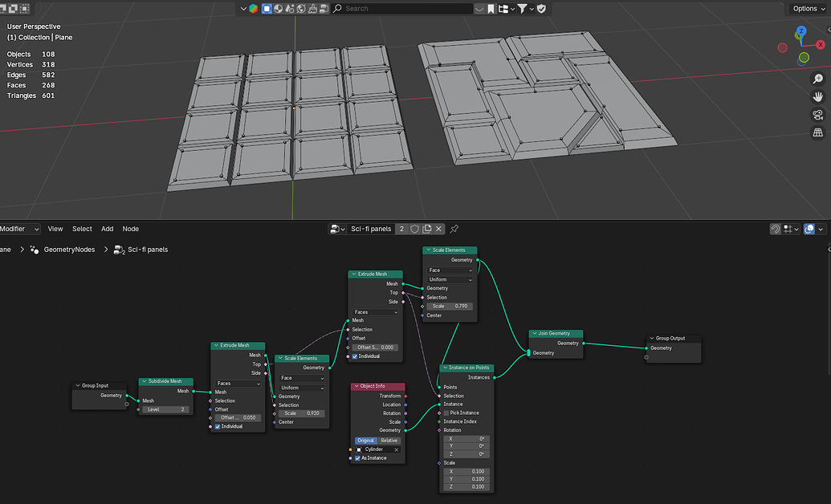Open the Select menu in node editor
The width and height of the screenshot is (831, 504).
82,229
